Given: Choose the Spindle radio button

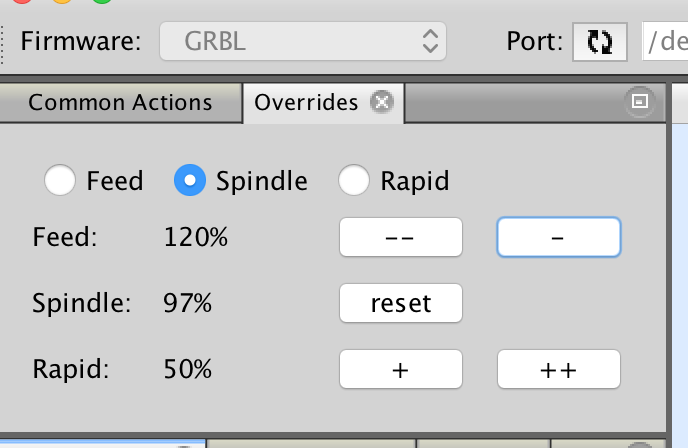Looking at the screenshot, I should point(190,180).
